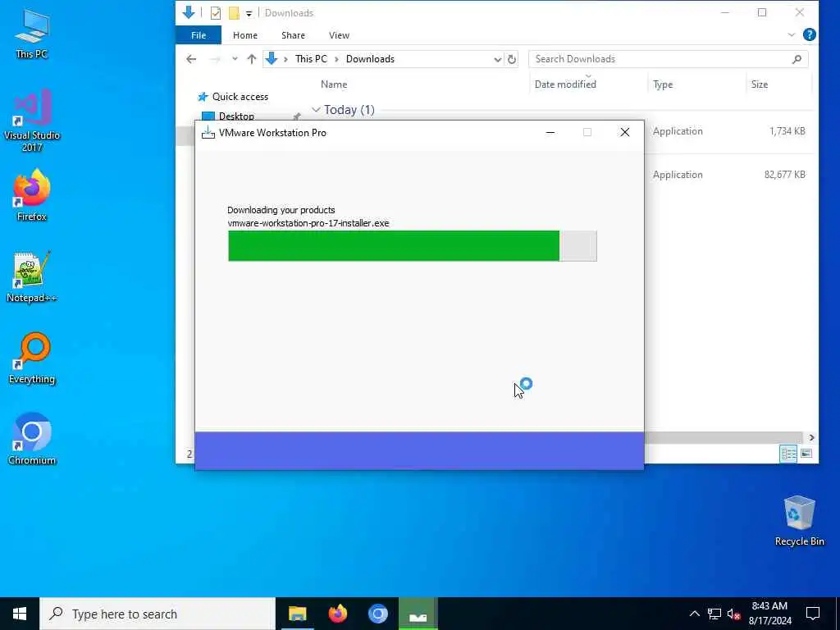Customize Quick Access Toolbar dropdown
This screenshot has width=840, height=630.
pyautogui.click(x=249, y=13)
